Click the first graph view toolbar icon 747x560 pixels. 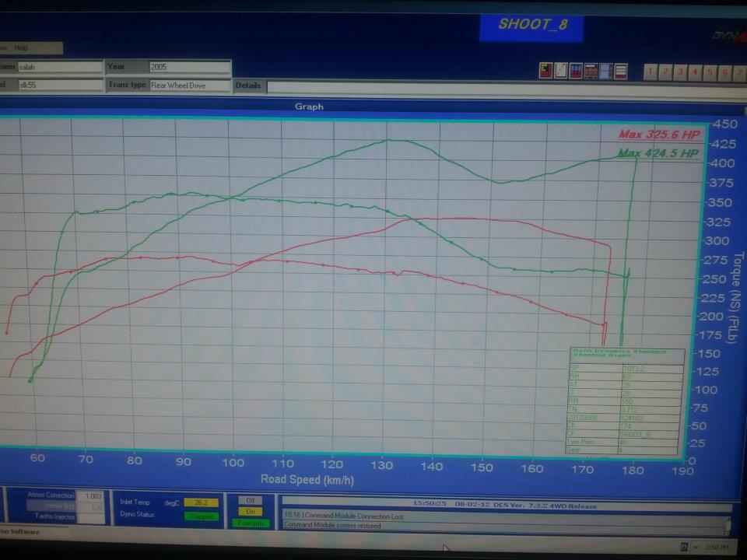click(x=545, y=72)
